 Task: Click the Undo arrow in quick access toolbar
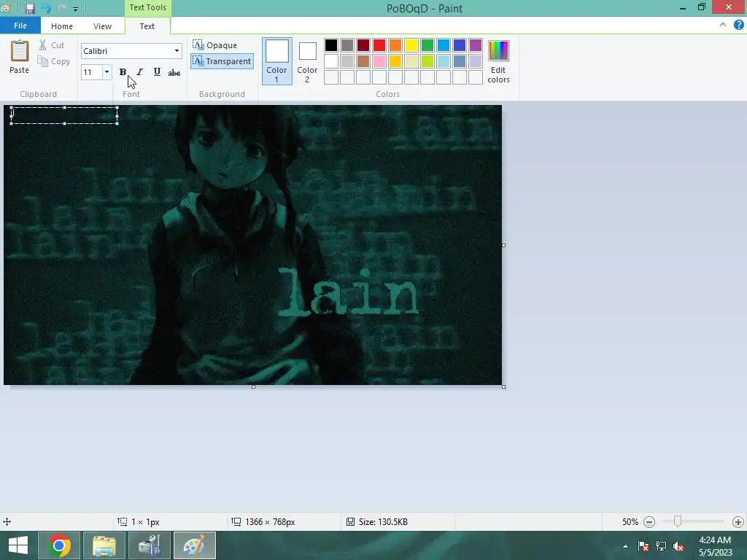[46, 9]
